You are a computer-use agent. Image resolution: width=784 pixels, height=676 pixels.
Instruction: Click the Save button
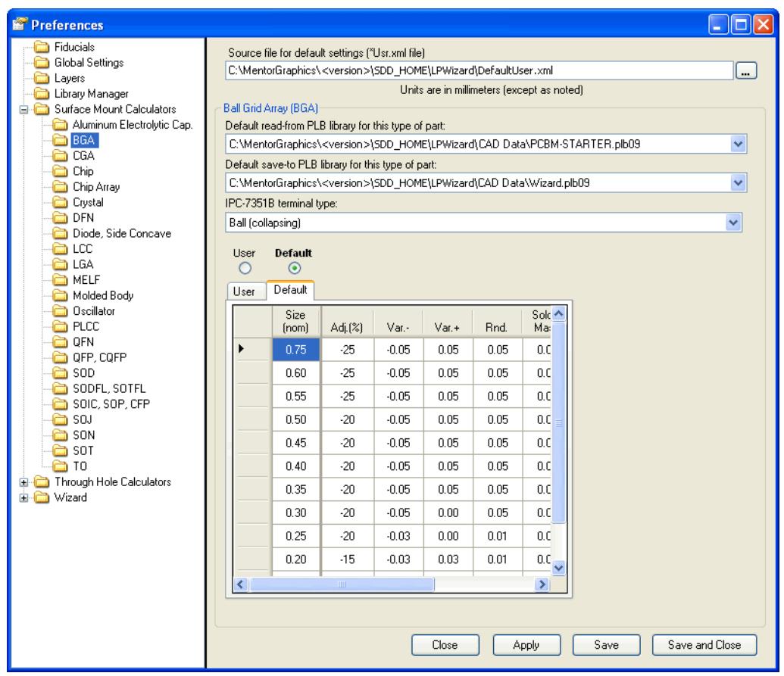click(x=607, y=645)
